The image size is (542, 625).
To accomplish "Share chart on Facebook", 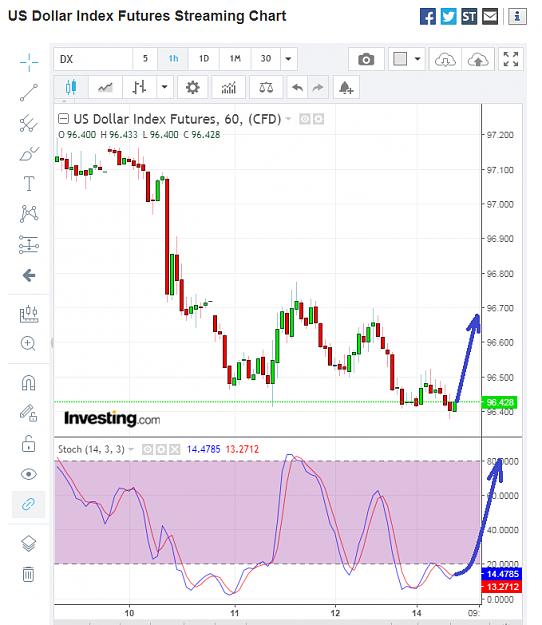I will pyautogui.click(x=428, y=17).
